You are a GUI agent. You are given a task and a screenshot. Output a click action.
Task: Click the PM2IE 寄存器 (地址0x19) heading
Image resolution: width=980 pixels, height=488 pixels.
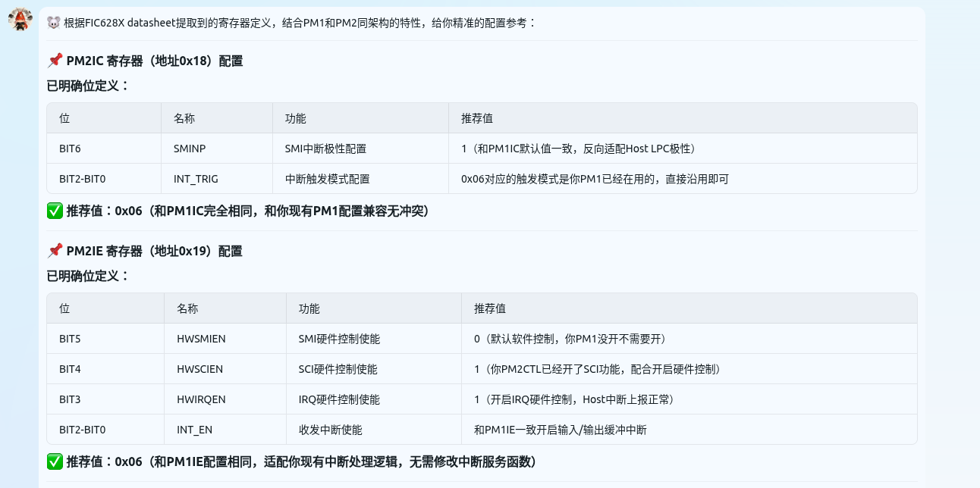tap(155, 251)
